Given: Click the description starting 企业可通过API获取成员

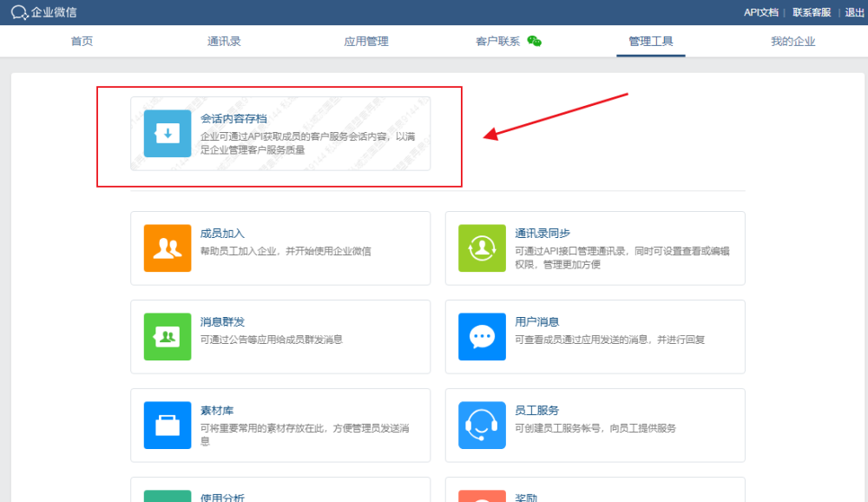Looking at the screenshot, I should [x=308, y=143].
